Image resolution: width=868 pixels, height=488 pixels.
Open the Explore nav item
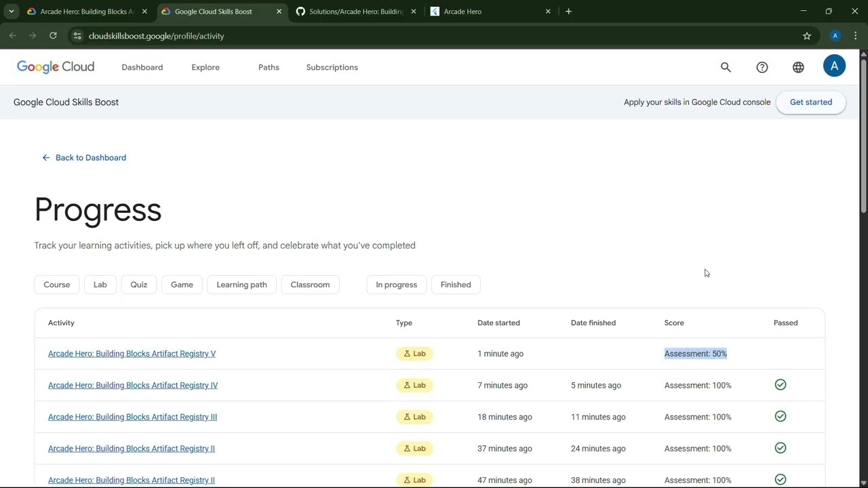point(205,67)
